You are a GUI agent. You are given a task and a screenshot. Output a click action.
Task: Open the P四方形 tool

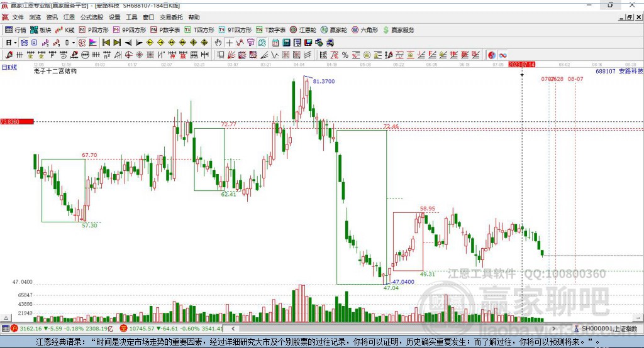tap(94, 30)
